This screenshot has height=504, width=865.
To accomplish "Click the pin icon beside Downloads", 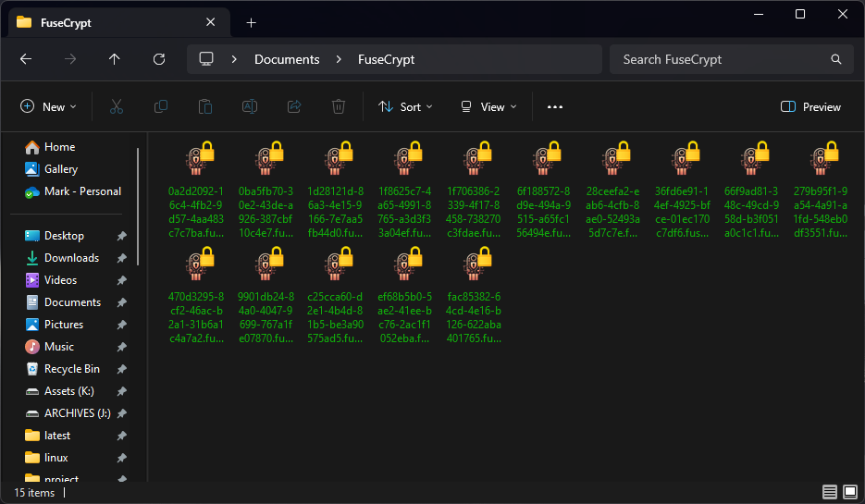I will (122, 258).
